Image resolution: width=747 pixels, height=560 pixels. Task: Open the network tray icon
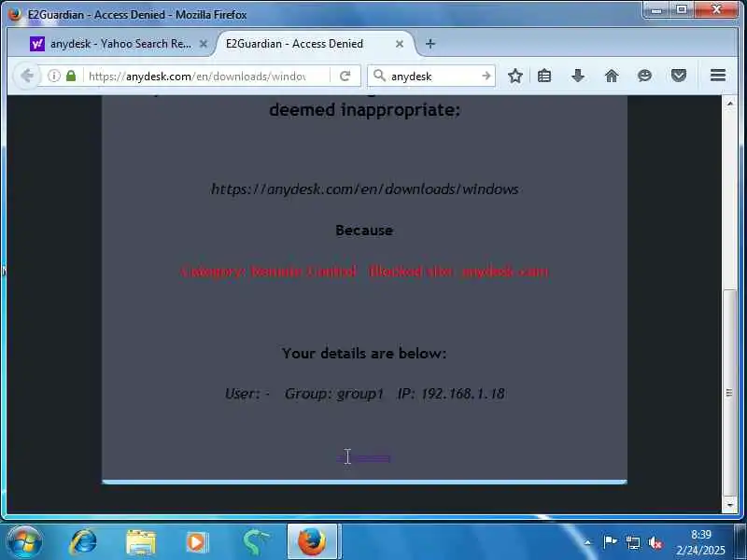point(633,542)
